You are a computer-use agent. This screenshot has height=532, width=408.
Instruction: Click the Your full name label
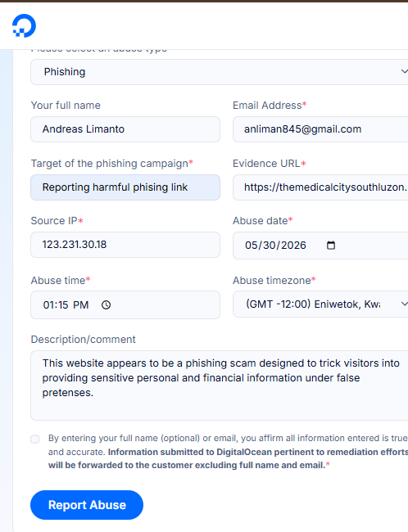[x=66, y=106]
